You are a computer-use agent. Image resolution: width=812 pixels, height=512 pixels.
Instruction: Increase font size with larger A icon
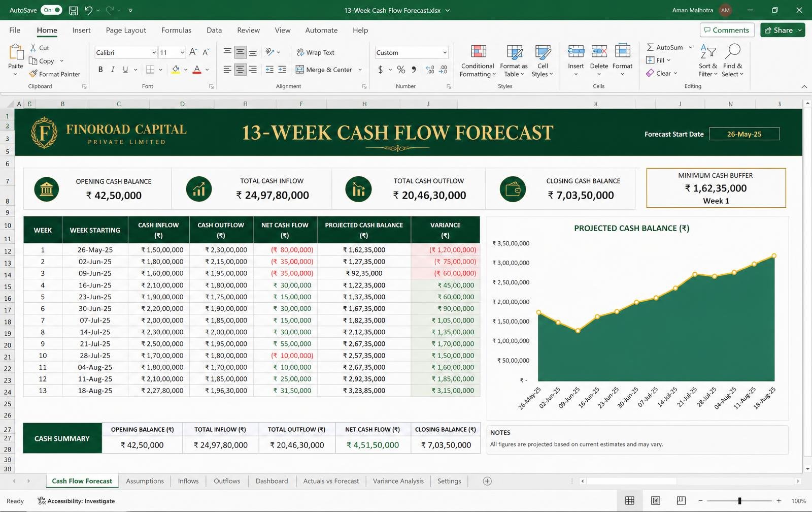coord(193,52)
